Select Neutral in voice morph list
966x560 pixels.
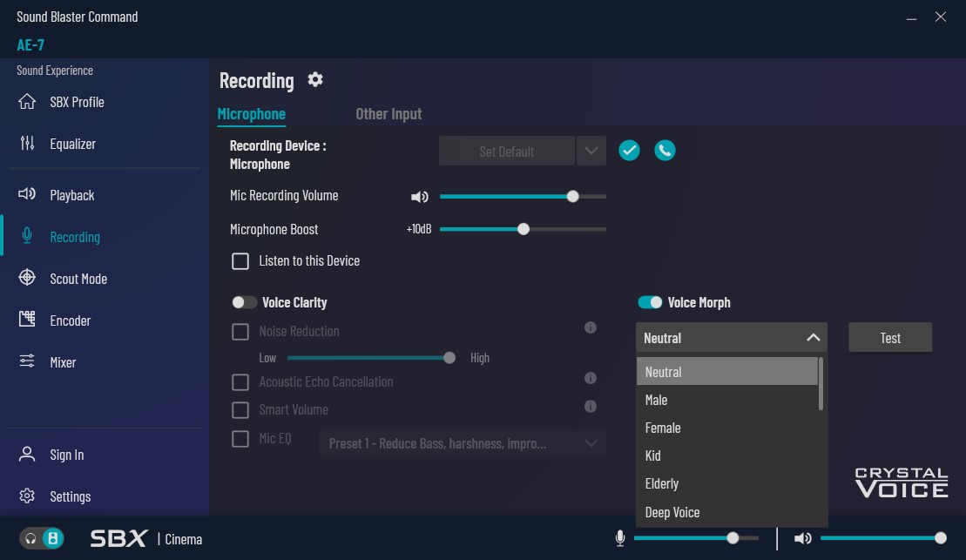[727, 372]
